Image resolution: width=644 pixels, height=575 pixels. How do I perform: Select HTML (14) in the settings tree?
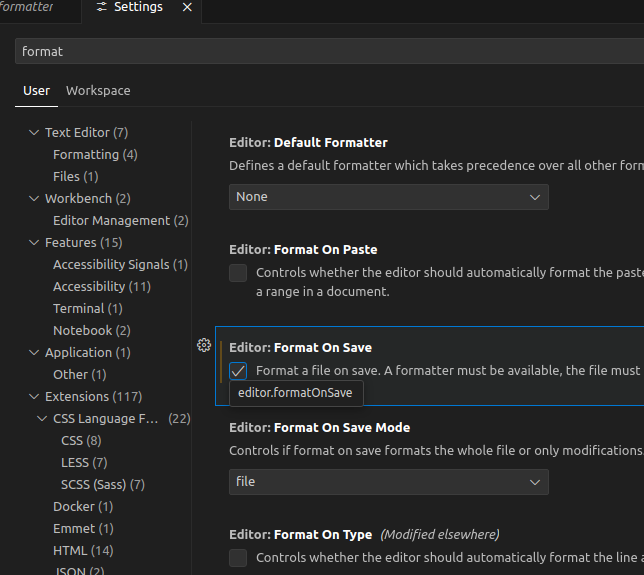83,551
